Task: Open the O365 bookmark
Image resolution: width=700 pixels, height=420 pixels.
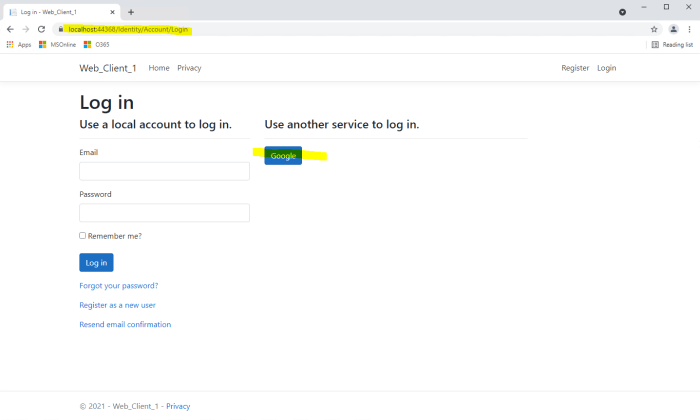Action: pyautogui.click(x=96, y=45)
